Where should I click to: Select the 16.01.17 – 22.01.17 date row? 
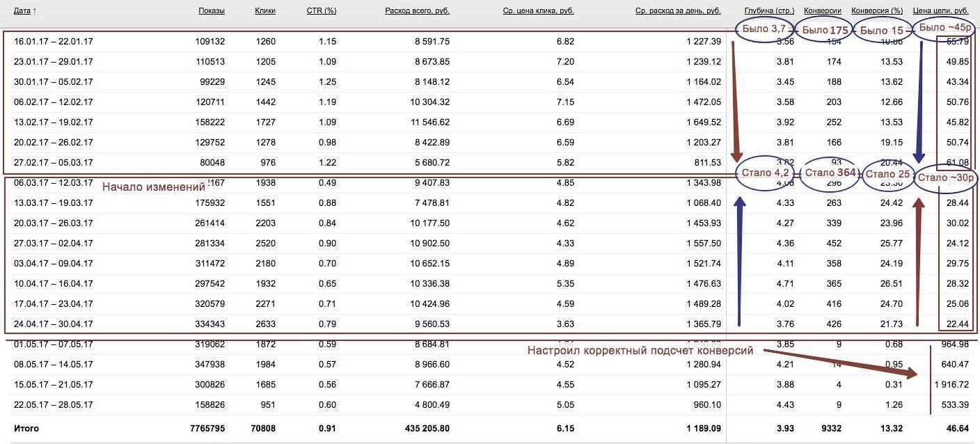pos(53,42)
